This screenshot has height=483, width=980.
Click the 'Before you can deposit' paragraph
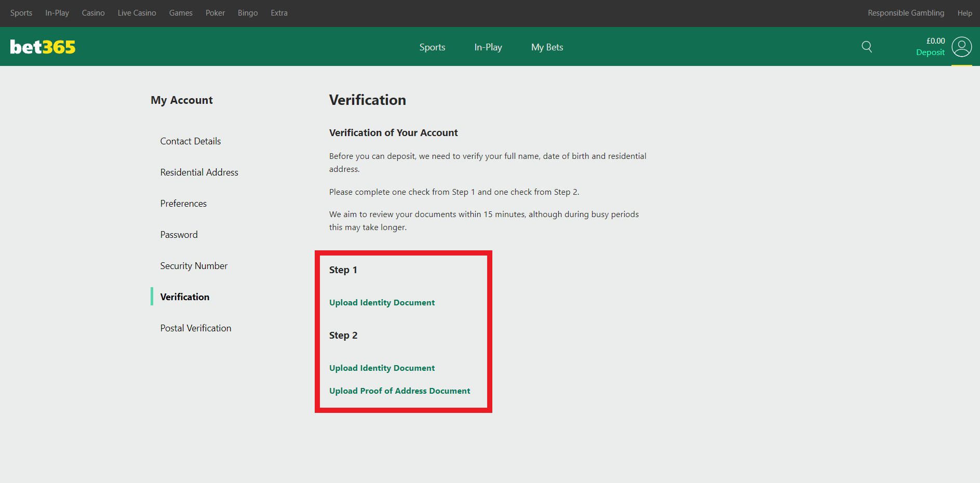point(488,163)
